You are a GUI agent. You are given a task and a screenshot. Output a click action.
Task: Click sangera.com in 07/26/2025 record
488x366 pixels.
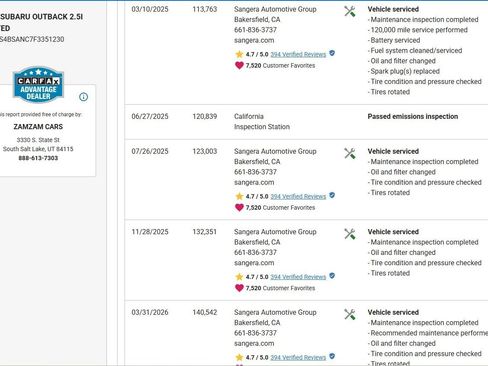pos(254,182)
